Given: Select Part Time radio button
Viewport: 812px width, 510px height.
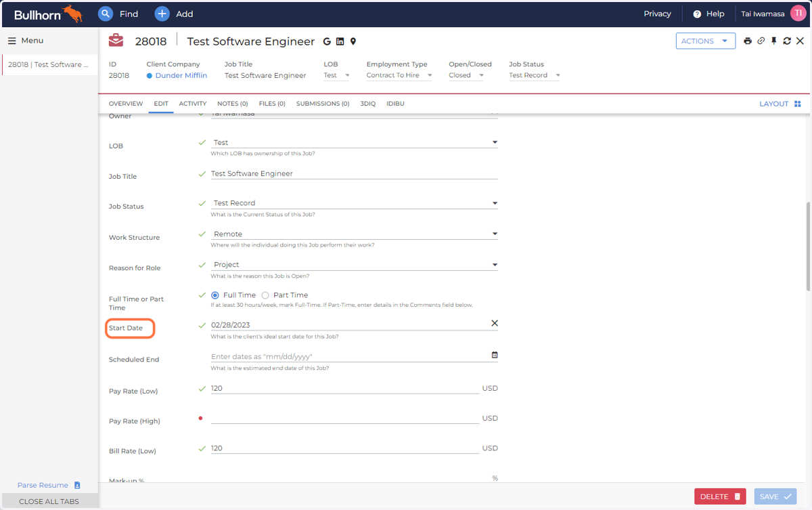Looking at the screenshot, I should [265, 295].
